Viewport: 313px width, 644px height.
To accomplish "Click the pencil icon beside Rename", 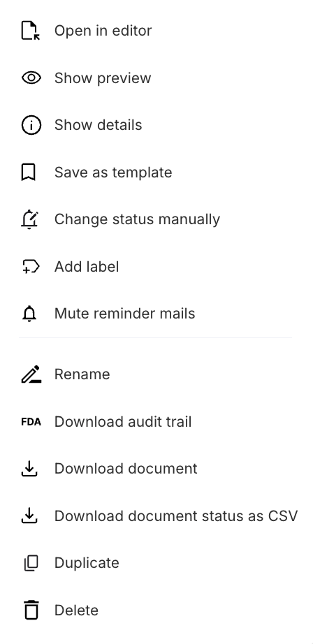I will [31, 374].
